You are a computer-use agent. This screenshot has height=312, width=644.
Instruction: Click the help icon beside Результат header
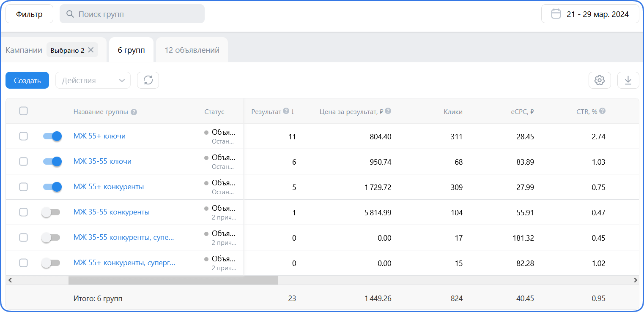pos(286,111)
